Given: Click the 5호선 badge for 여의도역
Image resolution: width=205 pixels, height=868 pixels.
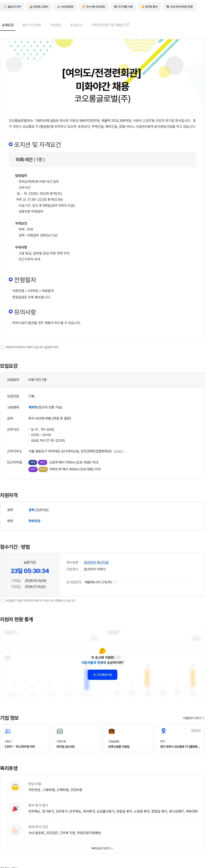Looking at the screenshot, I should click(x=33, y=469).
